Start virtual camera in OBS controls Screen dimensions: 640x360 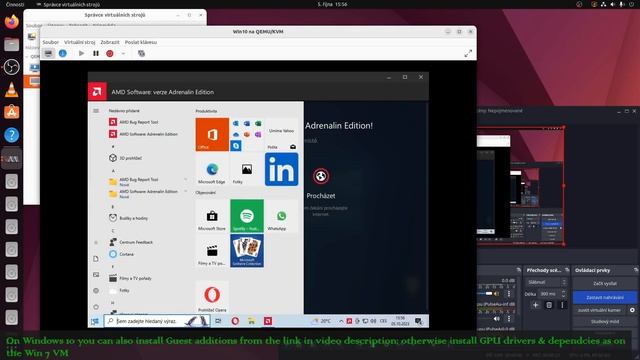tap(599, 310)
